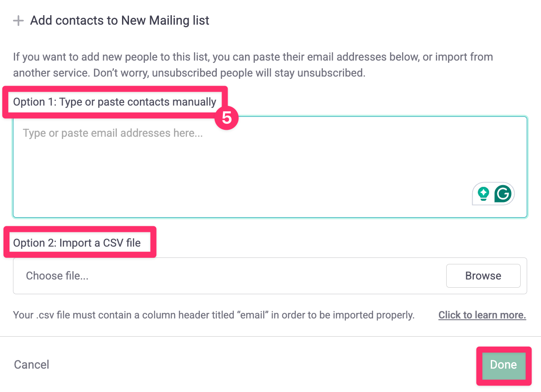
Task: Click the Grammarly lightbulb suggestions icon
Action: pos(483,193)
